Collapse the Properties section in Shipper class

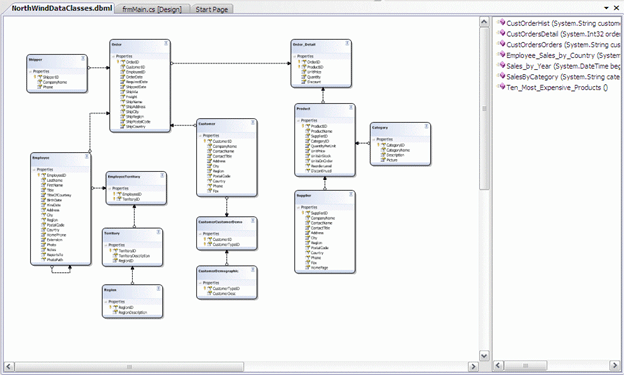(30, 71)
